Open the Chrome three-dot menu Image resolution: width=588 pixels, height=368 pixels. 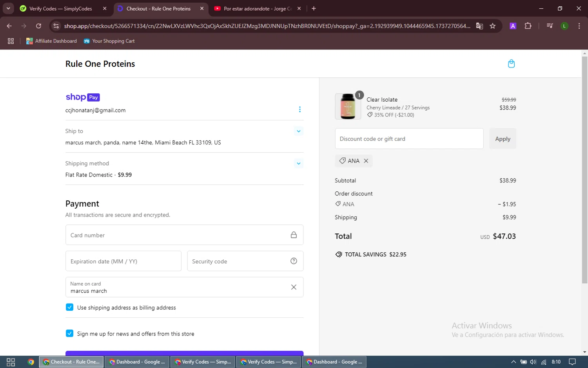point(579,26)
